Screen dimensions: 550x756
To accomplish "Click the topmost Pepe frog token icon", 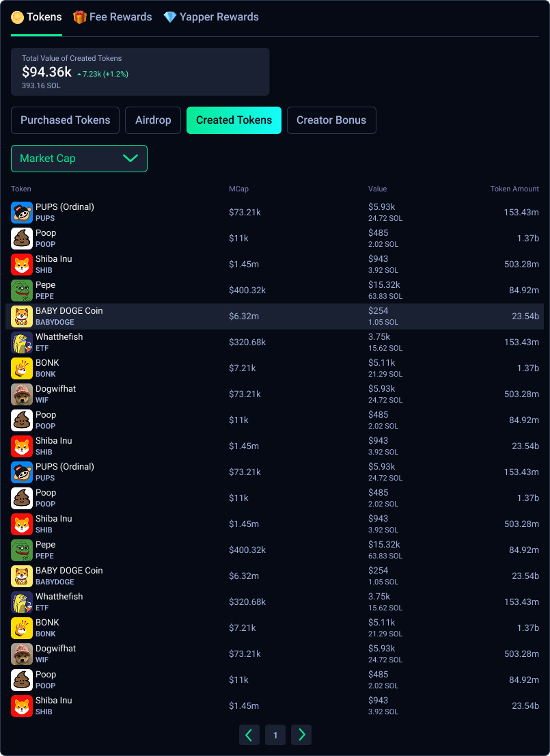I will pyautogui.click(x=22, y=291).
